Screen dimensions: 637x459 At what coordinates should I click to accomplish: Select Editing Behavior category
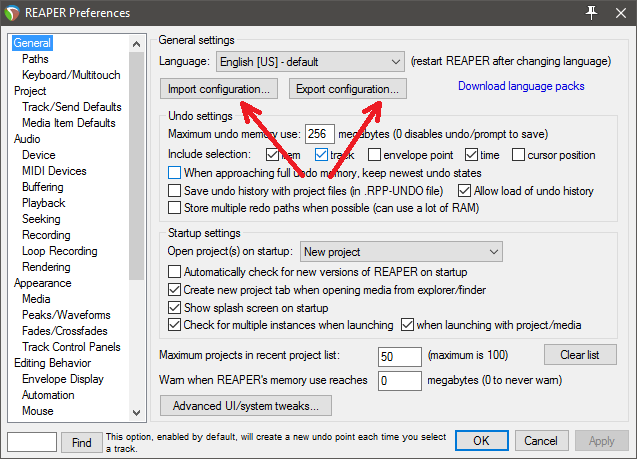(52, 363)
